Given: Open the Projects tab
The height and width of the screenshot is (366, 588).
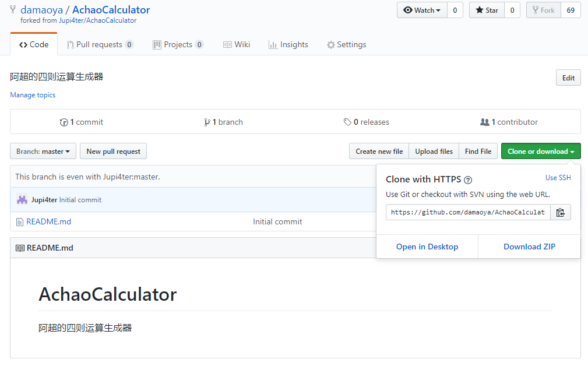Looking at the screenshot, I should pyautogui.click(x=178, y=44).
